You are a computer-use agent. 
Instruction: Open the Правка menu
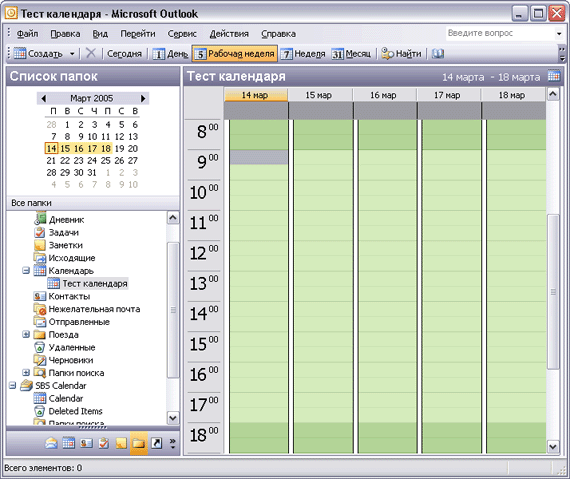[x=65, y=34]
